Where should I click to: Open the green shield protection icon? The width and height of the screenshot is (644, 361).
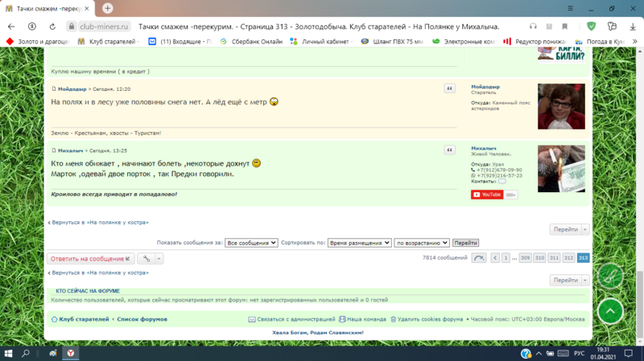pyautogui.click(x=592, y=27)
